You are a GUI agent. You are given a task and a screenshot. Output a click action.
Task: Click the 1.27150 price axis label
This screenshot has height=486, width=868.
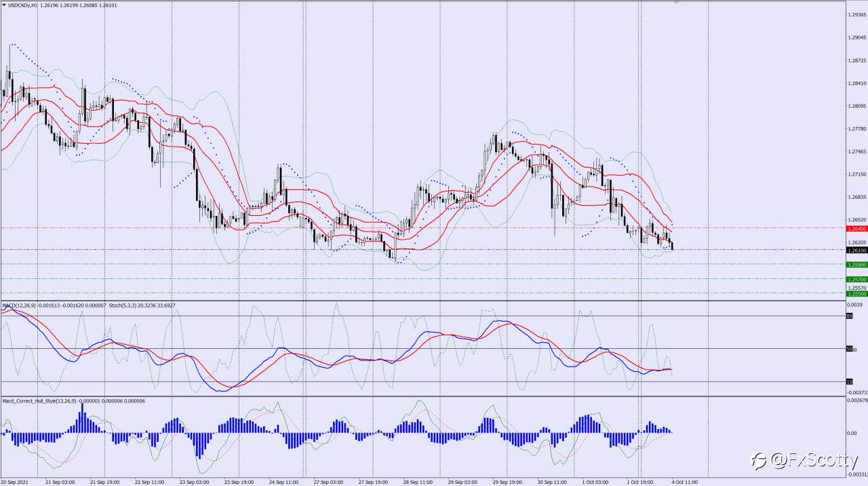[857, 174]
